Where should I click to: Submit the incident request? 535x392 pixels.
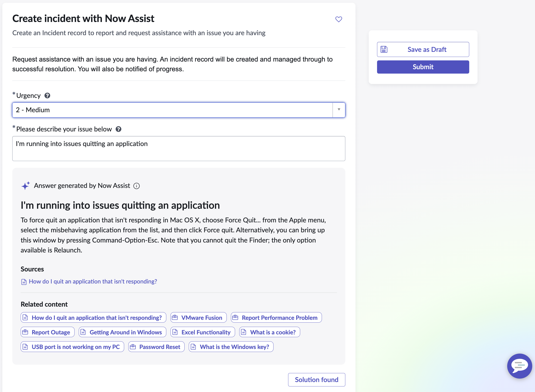tap(423, 67)
